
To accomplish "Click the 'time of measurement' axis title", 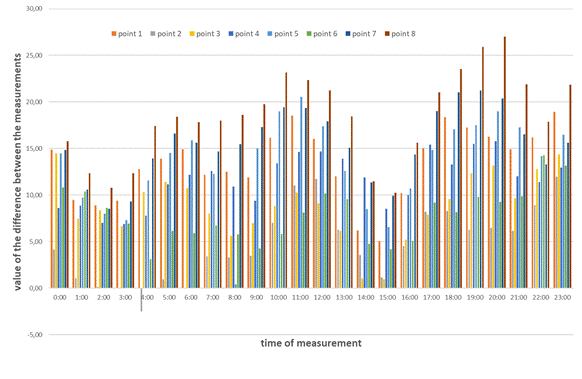I will (311, 343).
